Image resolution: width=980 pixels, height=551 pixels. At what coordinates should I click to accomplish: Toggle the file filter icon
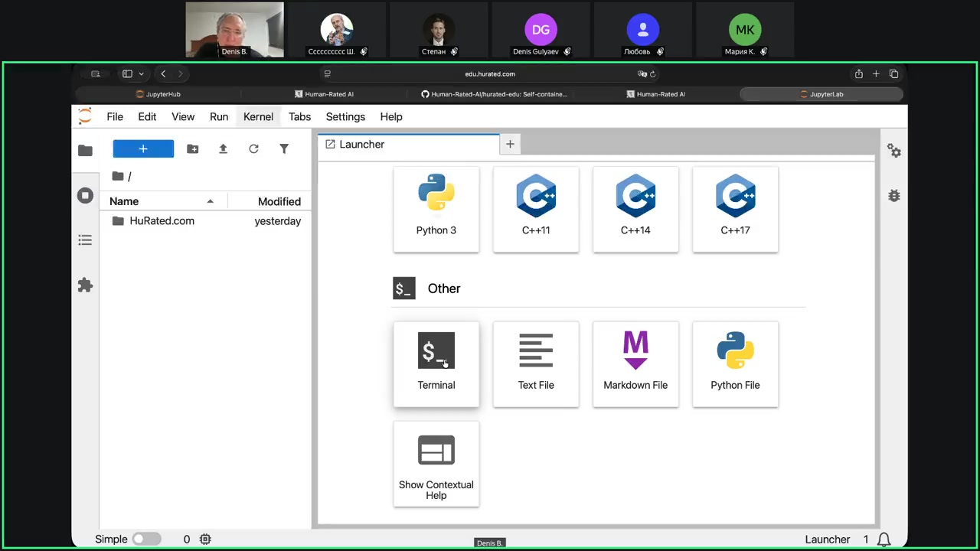(284, 149)
